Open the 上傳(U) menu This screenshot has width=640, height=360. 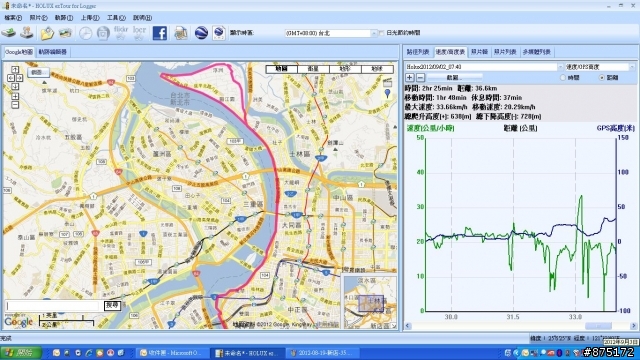pyautogui.click(x=90, y=18)
